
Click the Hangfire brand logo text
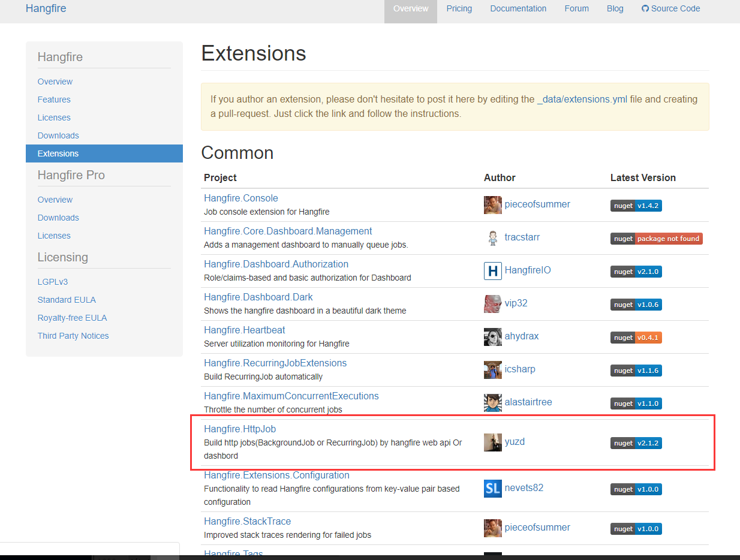46,8
